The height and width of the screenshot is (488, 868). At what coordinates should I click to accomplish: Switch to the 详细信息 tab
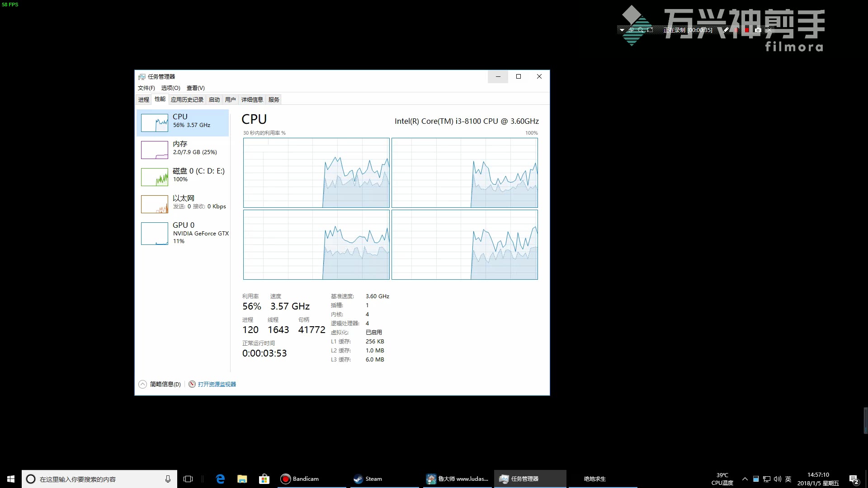(252, 99)
